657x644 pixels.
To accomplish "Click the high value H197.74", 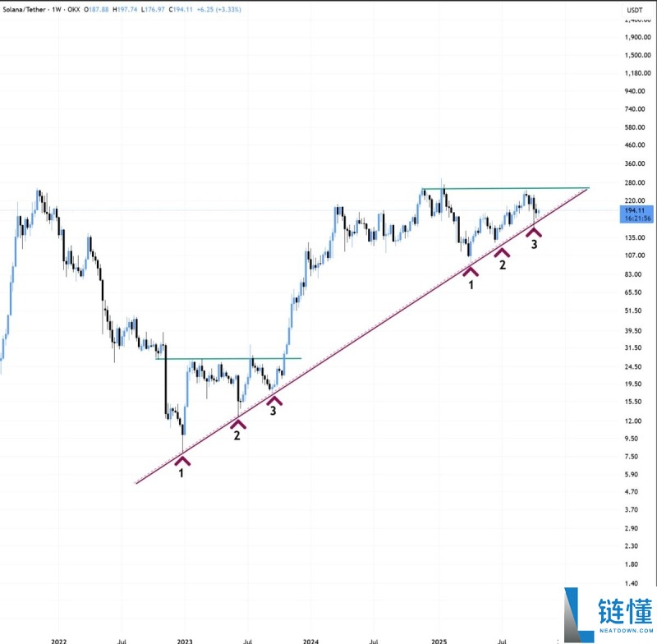I will (125, 9).
